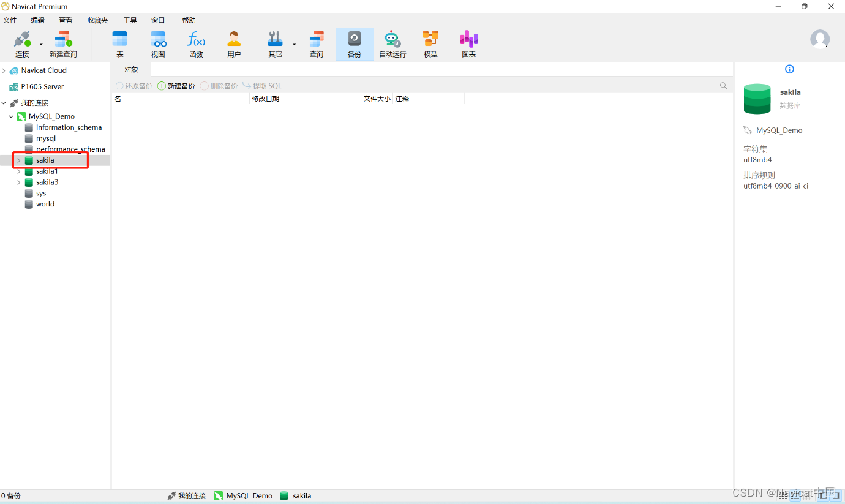This screenshot has height=504, width=845.
Task: Open the 编辑 menu
Action: coord(37,20)
